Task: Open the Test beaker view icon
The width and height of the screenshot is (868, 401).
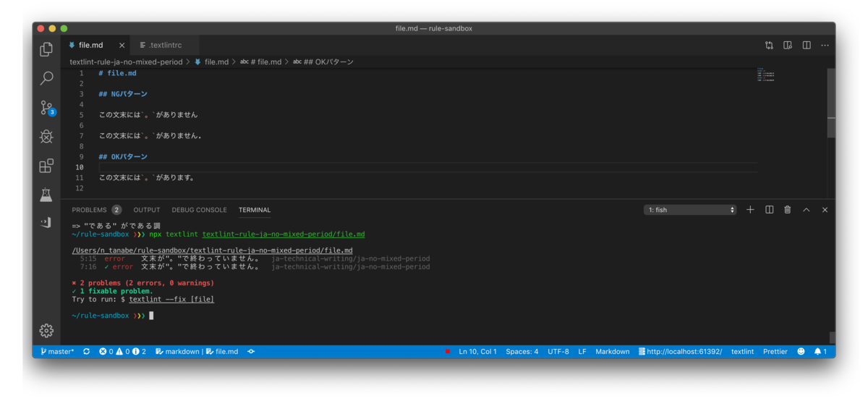Action: click(x=46, y=195)
